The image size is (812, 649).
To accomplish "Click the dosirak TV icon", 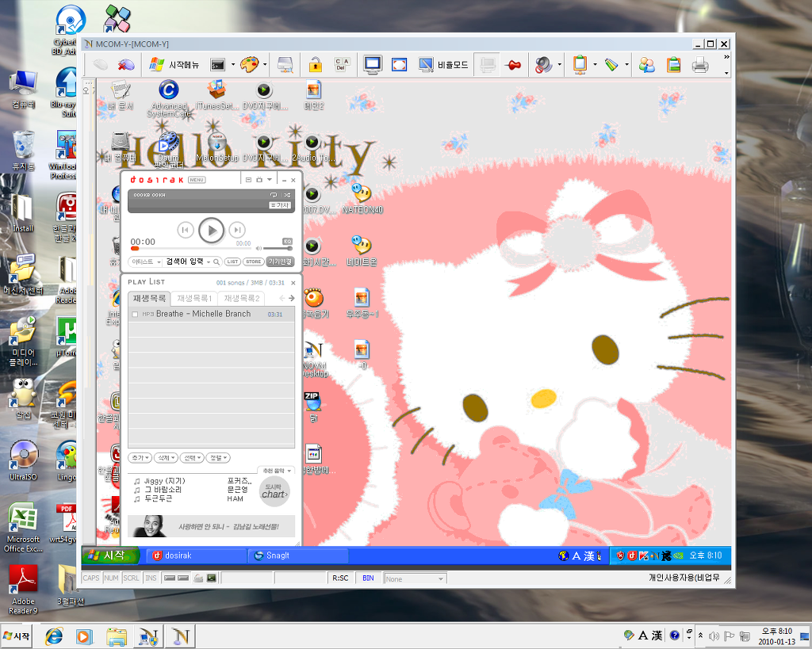I will point(259,180).
